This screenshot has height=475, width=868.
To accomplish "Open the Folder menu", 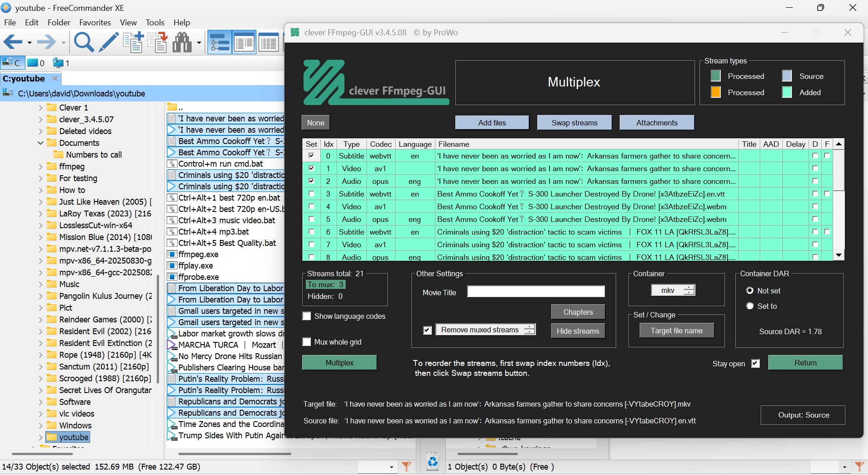I will (x=59, y=22).
